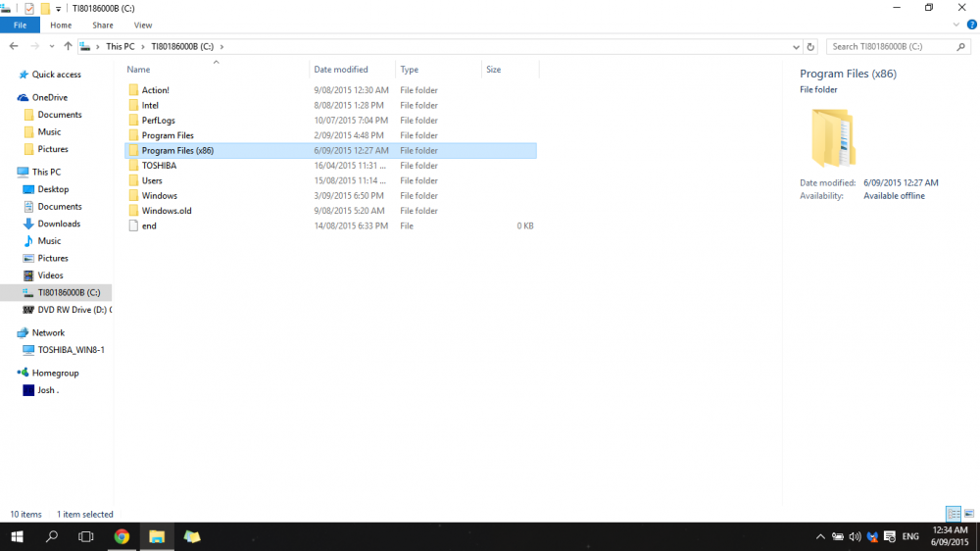Screen dimensions: 980x551
Task: Switch to the Share ribbon tab
Action: point(103,25)
